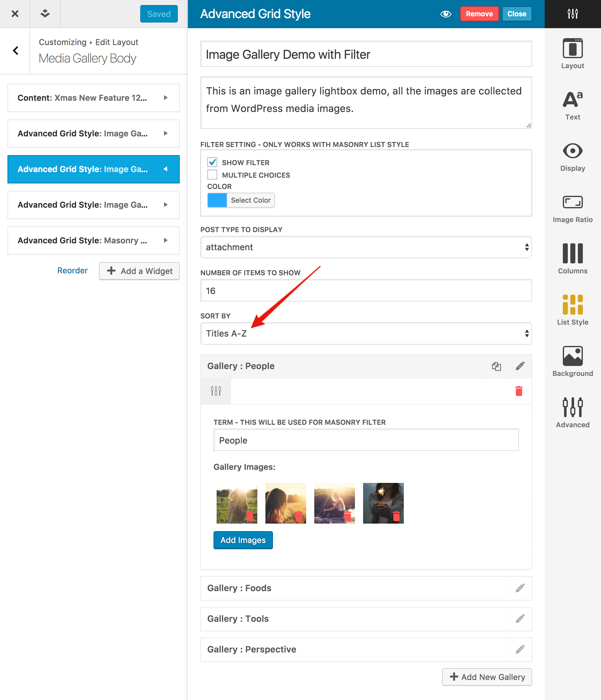Duplicate the People gallery using the copy icon
The image size is (601, 700).
coord(496,366)
